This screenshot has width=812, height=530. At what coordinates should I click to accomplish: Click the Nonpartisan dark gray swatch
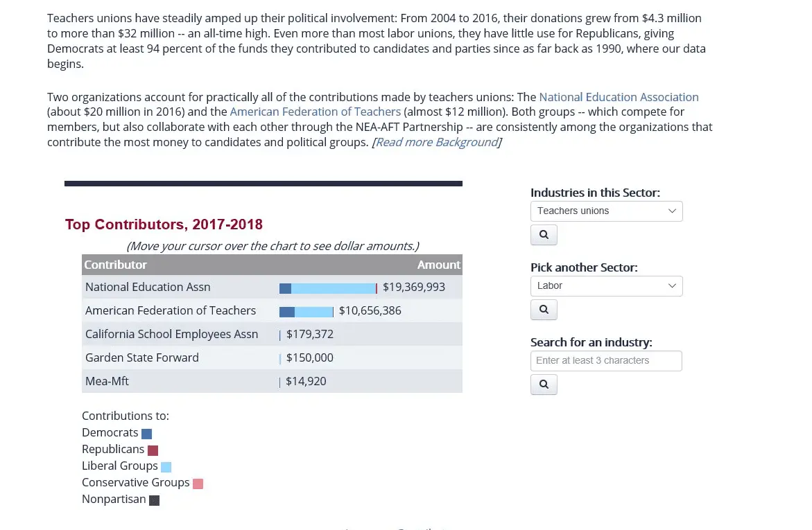(x=154, y=500)
